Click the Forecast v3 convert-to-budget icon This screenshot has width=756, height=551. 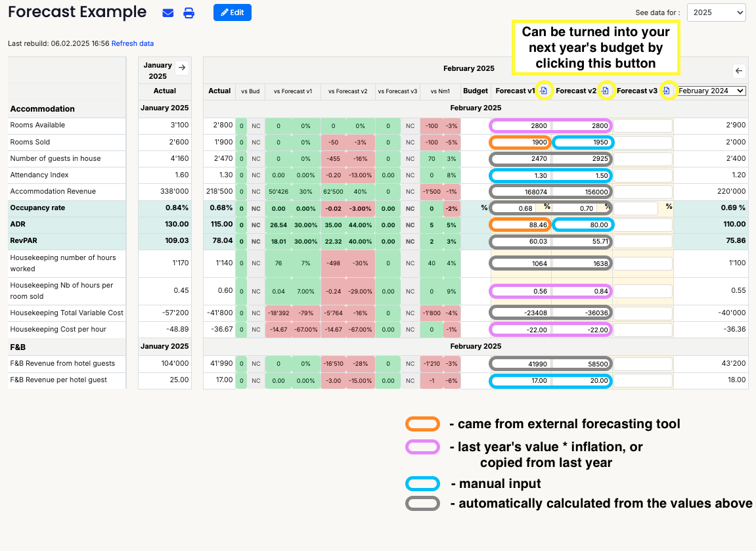click(x=666, y=91)
